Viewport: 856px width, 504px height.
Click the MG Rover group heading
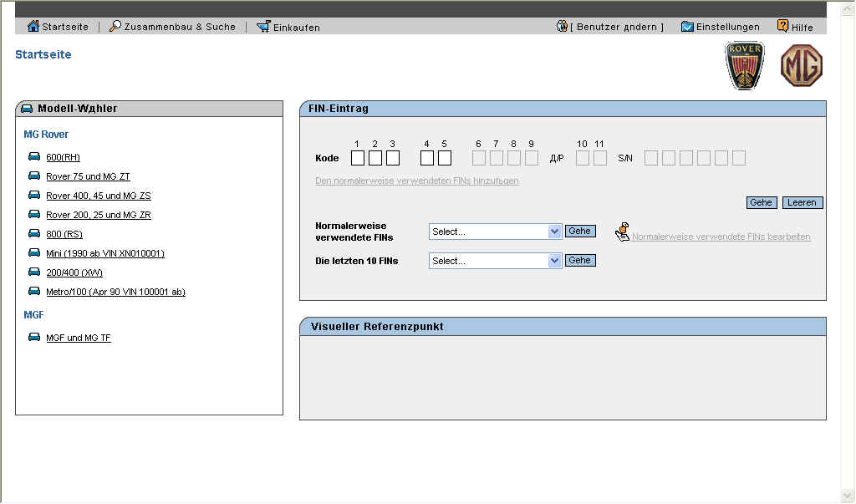tap(46, 135)
